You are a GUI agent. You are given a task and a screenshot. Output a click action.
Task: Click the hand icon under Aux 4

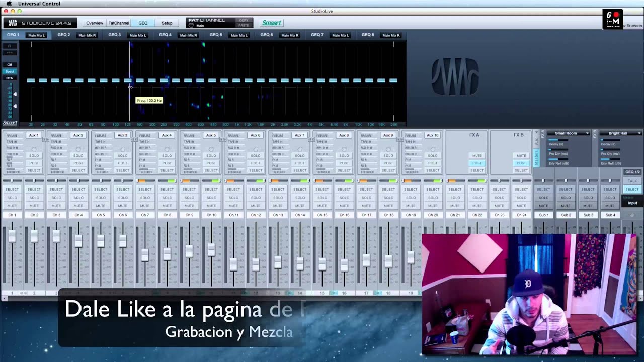point(167,149)
